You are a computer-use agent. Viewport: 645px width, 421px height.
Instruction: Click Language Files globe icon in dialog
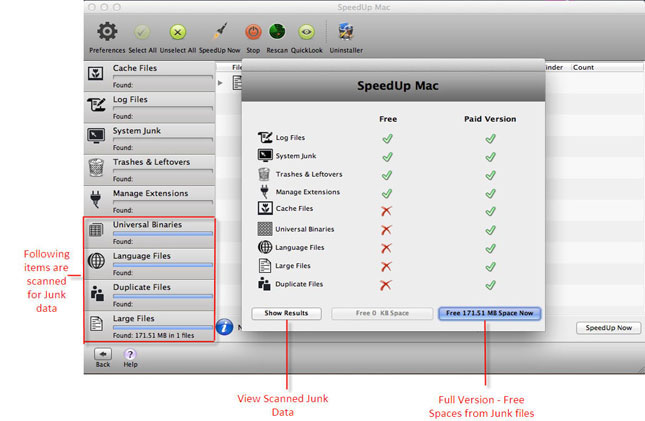click(x=265, y=247)
